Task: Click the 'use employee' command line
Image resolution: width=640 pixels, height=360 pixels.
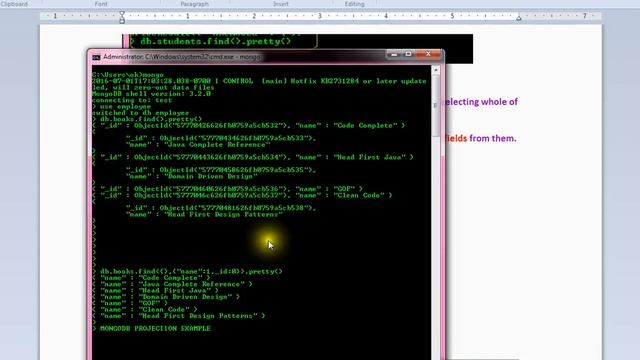Action: (125, 107)
